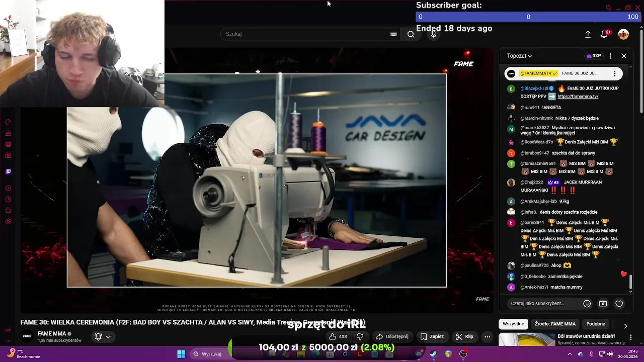Click the video player area
The image size is (644, 362).
(257, 181)
